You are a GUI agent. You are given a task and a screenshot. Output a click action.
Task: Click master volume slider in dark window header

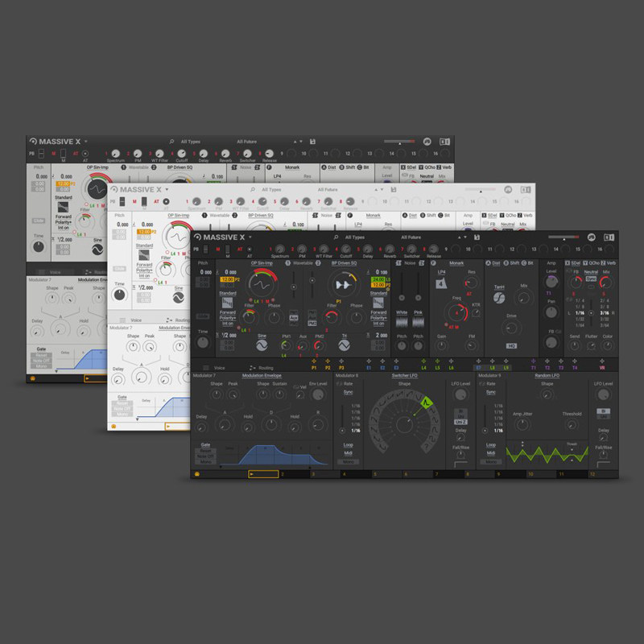563,237
